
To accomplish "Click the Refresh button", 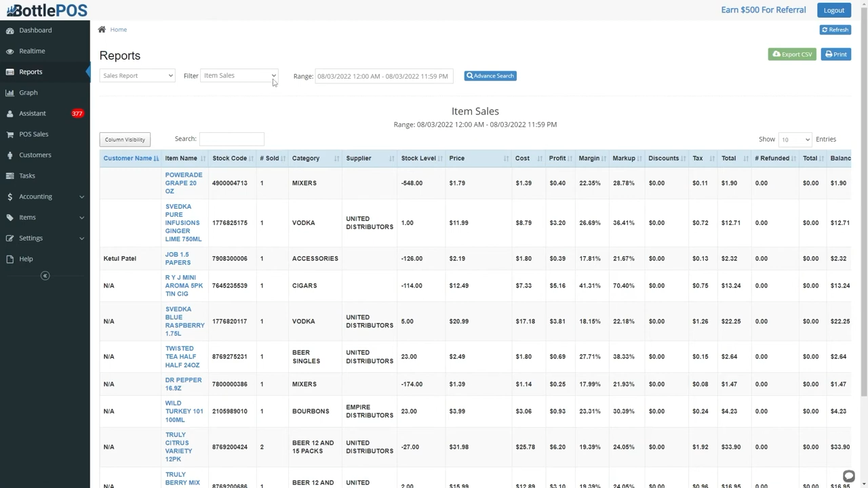I will 835,30.
